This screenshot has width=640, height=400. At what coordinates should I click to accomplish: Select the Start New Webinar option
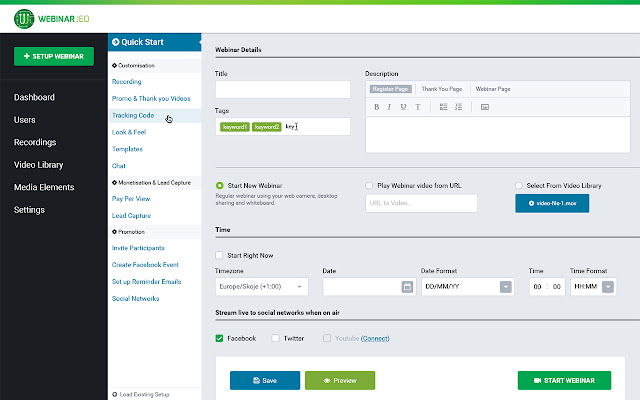pyautogui.click(x=220, y=186)
